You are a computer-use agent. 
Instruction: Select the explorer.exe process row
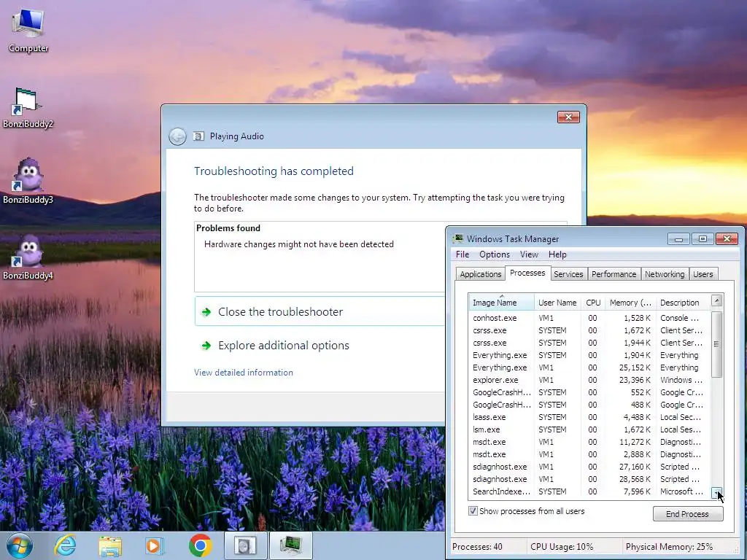(x=589, y=379)
